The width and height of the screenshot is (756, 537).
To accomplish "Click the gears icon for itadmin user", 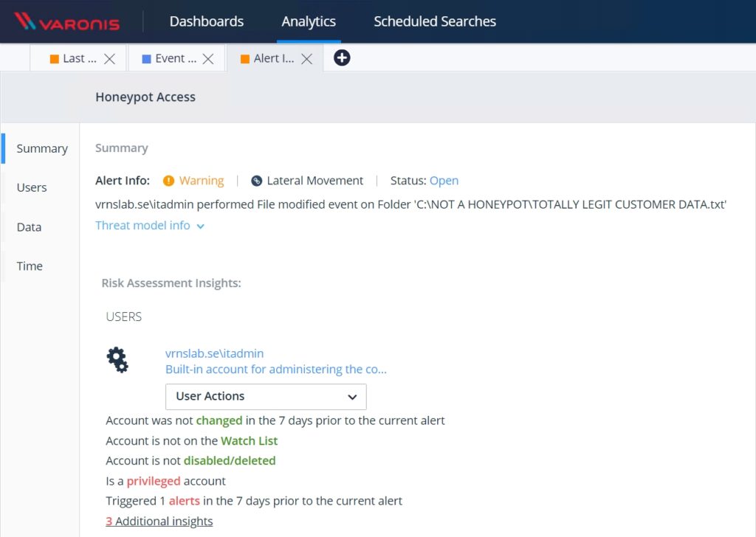I will coord(117,360).
